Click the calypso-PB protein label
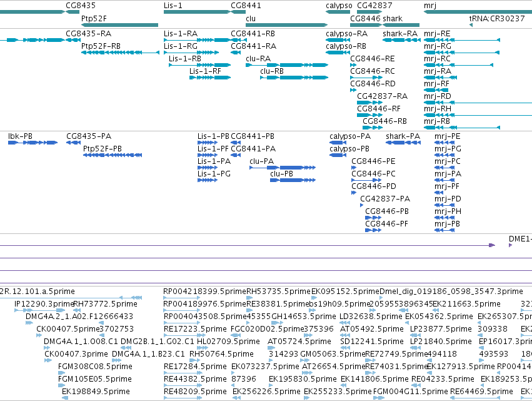 pos(349,149)
